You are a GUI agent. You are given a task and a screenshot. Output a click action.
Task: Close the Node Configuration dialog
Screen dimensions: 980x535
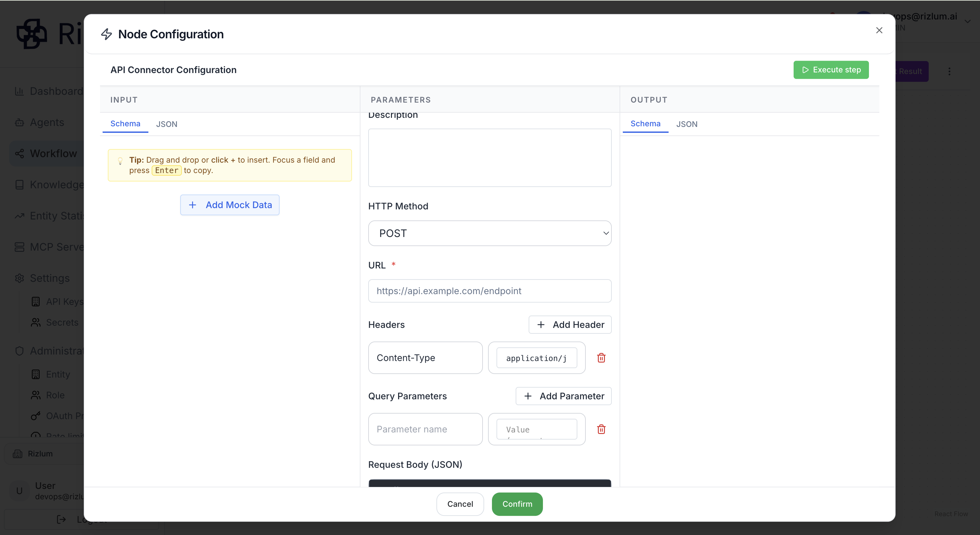coord(879,31)
